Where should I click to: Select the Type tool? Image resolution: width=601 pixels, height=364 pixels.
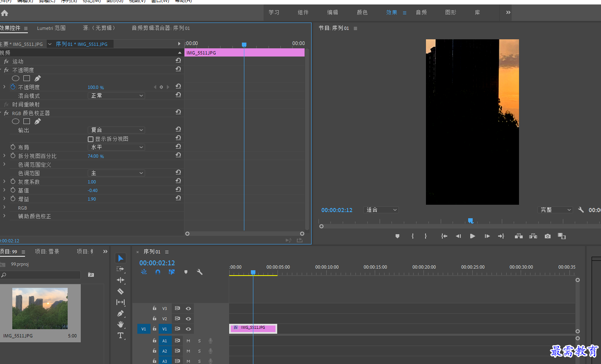pos(121,335)
